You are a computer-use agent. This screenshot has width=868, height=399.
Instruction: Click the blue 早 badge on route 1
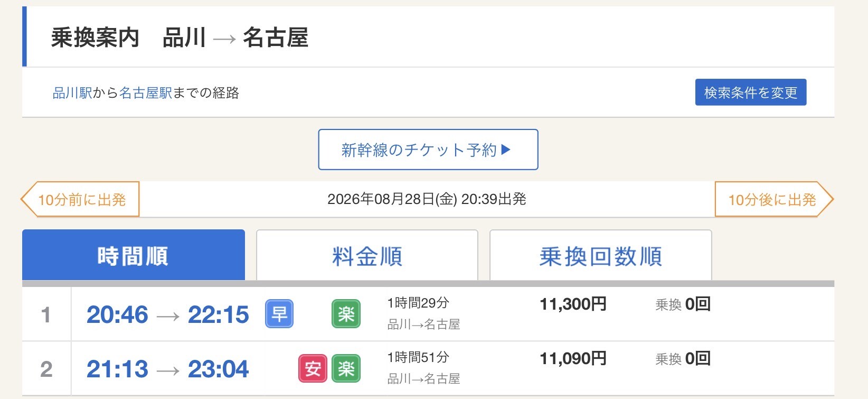pos(279,314)
